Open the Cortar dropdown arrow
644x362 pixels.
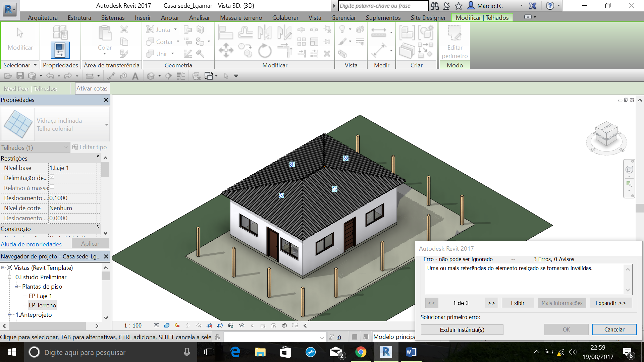tap(178, 42)
